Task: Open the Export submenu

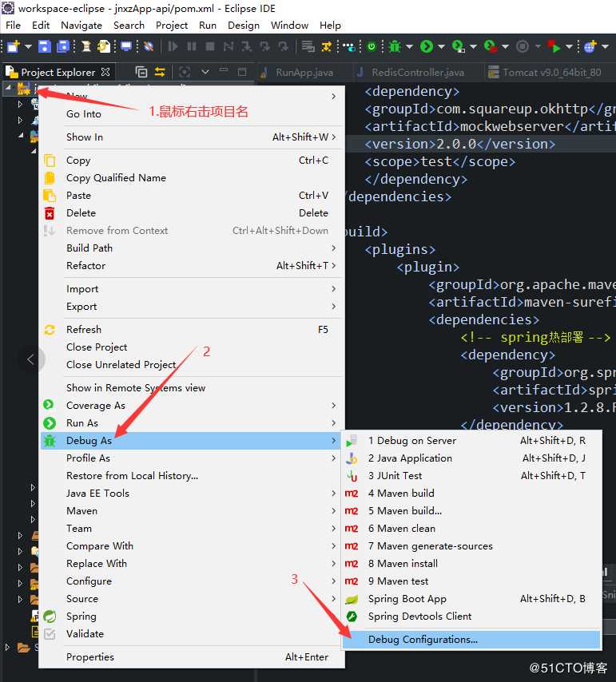Action: tap(192, 306)
